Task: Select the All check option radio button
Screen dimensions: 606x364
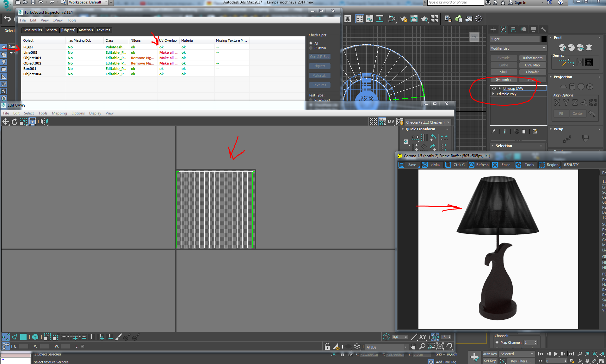Action: [x=311, y=43]
